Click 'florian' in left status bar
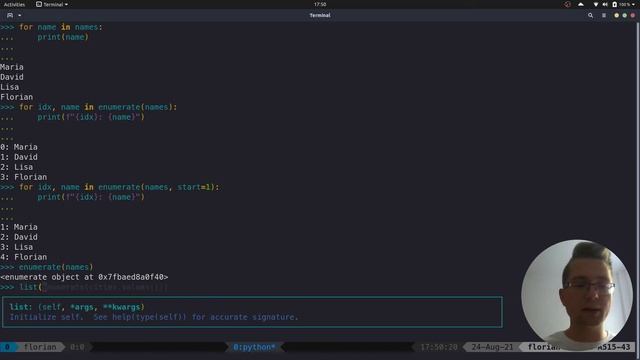The image size is (640, 360). click(40, 347)
